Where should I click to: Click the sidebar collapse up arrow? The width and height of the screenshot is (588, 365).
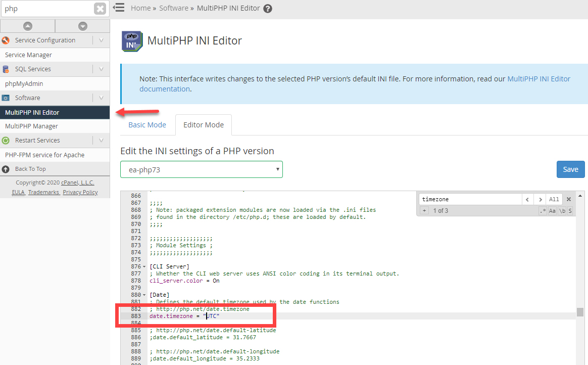click(x=28, y=26)
